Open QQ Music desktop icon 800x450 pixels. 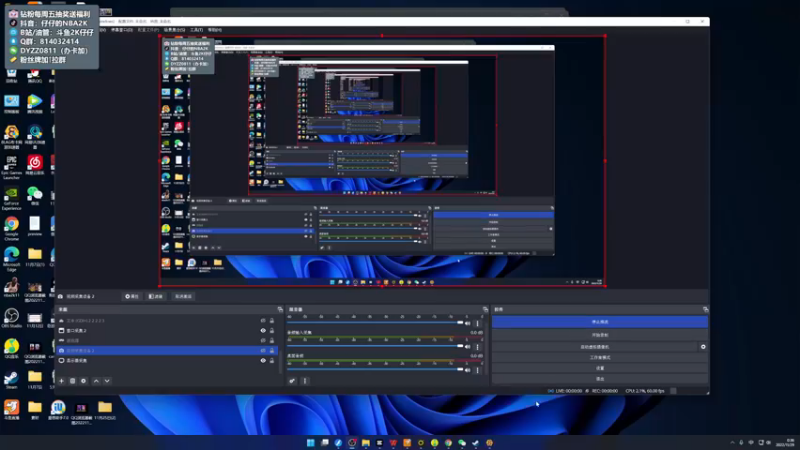11,349
